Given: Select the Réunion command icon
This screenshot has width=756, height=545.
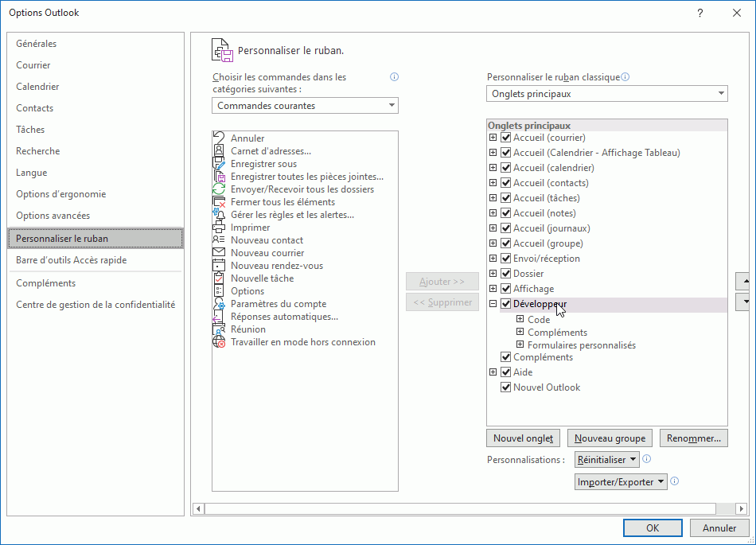Looking at the screenshot, I should coord(219,329).
